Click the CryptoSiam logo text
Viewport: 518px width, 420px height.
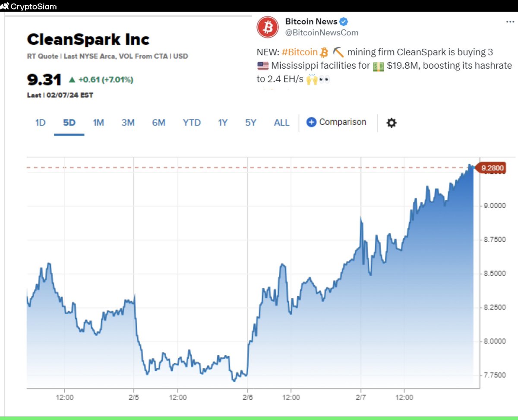(33, 6)
